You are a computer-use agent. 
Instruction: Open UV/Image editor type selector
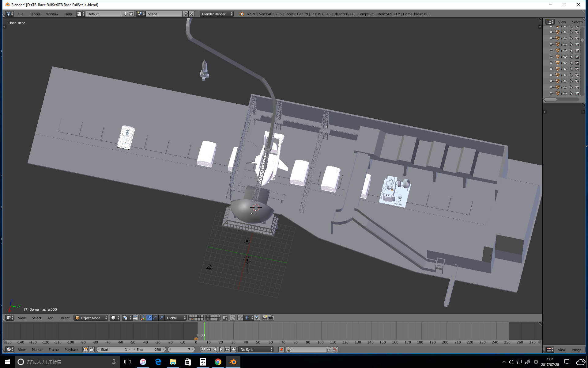pyautogui.click(x=550, y=350)
